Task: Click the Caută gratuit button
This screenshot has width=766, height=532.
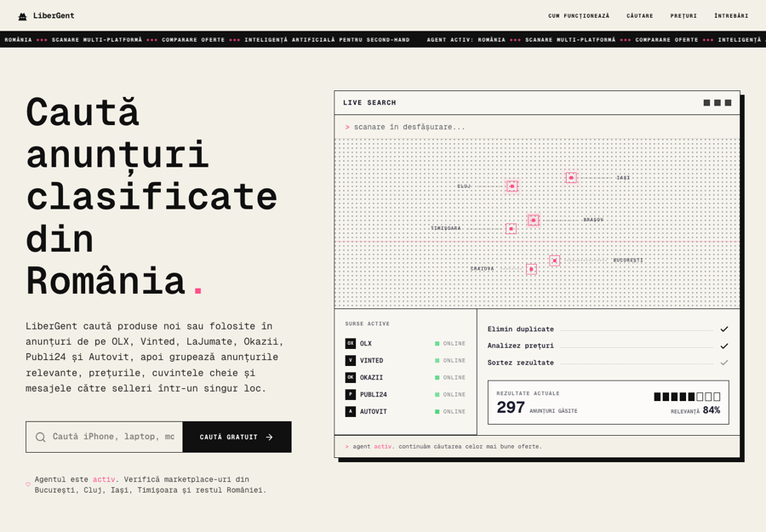Action: click(237, 437)
